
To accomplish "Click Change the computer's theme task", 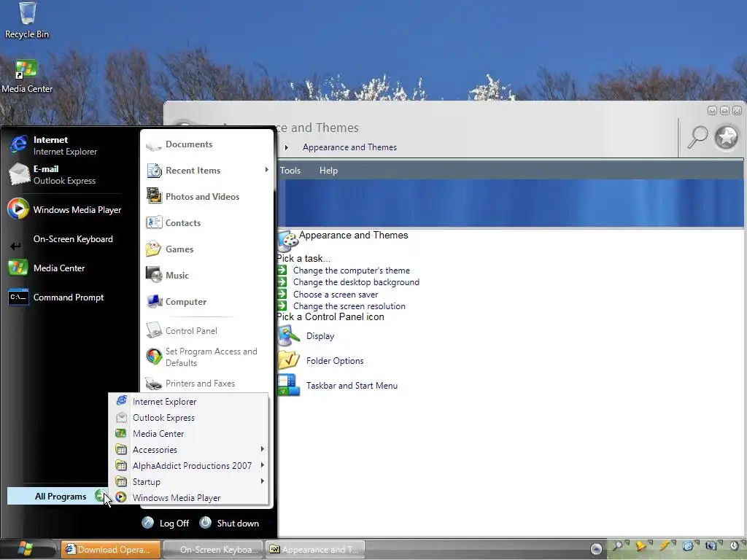I will (351, 271).
